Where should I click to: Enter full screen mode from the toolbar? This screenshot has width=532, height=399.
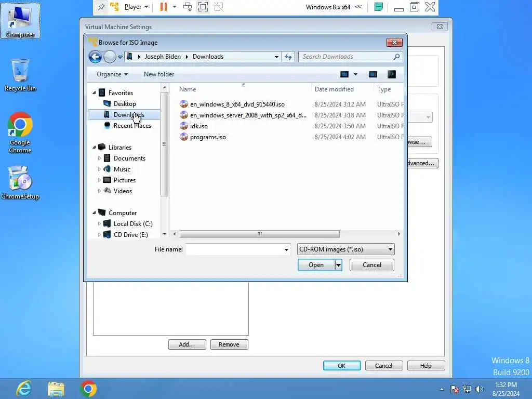click(x=203, y=7)
